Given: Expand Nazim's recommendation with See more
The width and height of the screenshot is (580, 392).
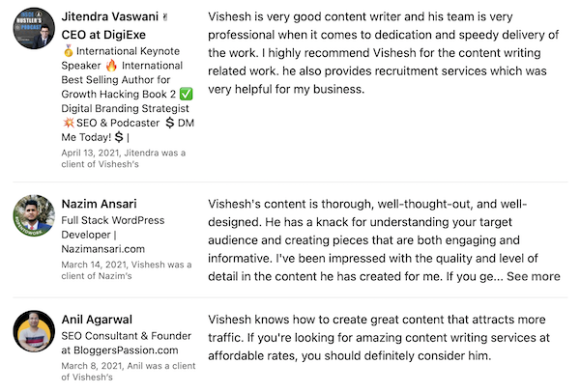Looking at the screenshot, I should tap(534, 276).
